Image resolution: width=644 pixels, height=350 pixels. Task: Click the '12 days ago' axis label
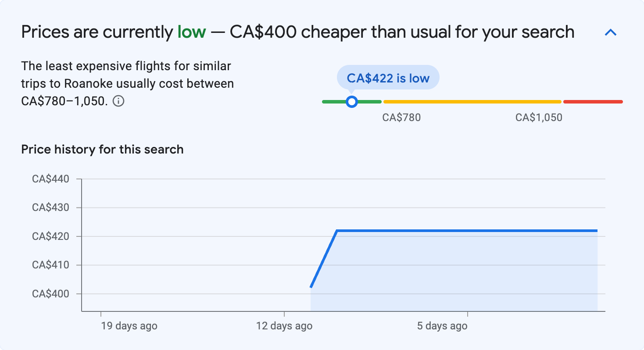click(284, 326)
